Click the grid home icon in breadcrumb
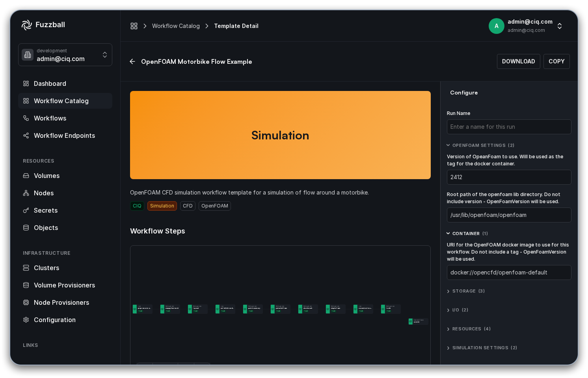 (x=134, y=26)
